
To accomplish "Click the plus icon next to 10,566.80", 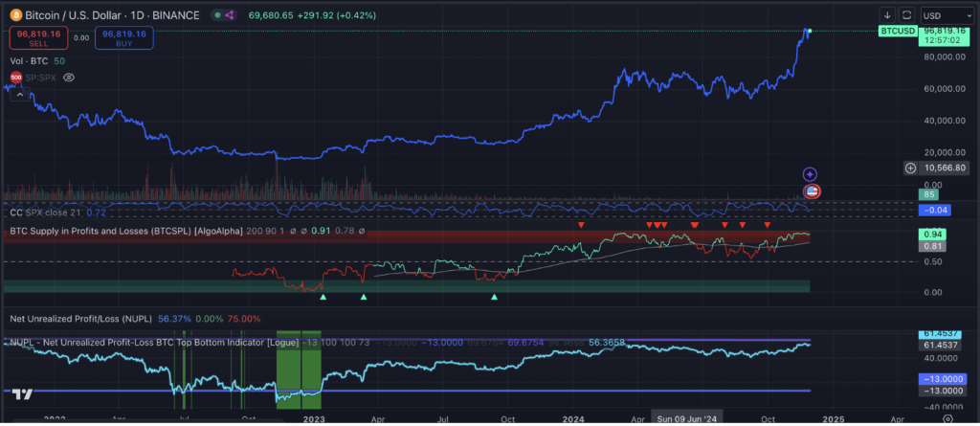I will tap(908, 168).
